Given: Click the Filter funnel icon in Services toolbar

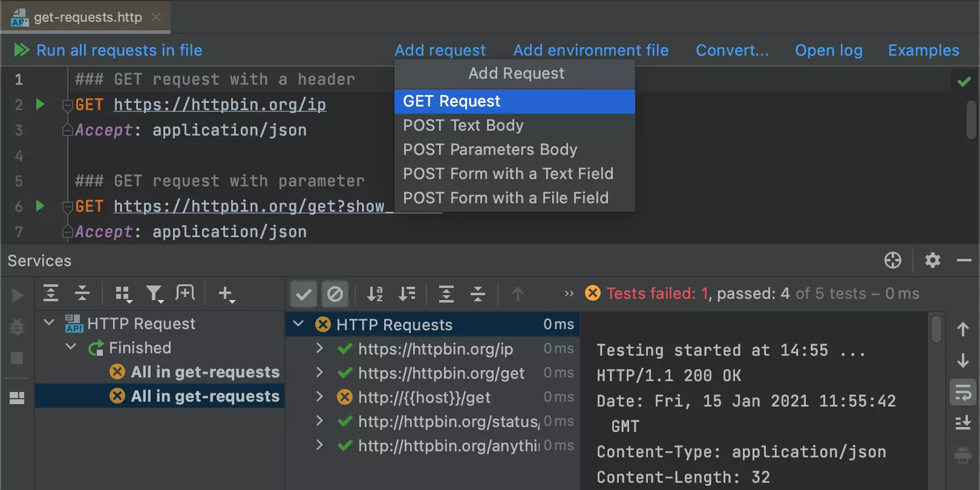Looking at the screenshot, I should (155, 294).
